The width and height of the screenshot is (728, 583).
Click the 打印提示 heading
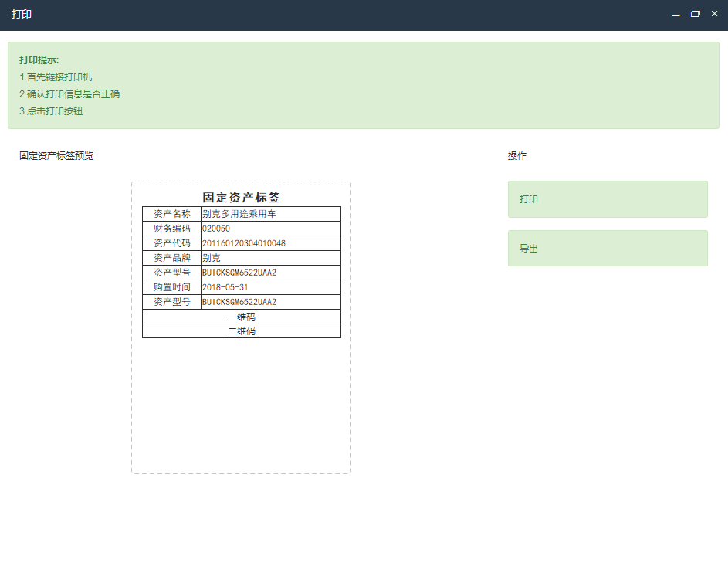coord(39,60)
